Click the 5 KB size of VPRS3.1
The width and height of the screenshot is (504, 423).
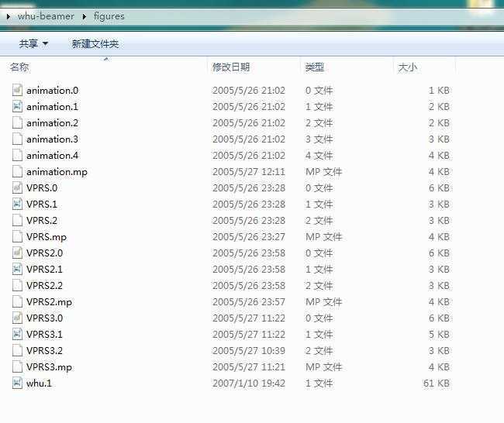(x=439, y=335)
